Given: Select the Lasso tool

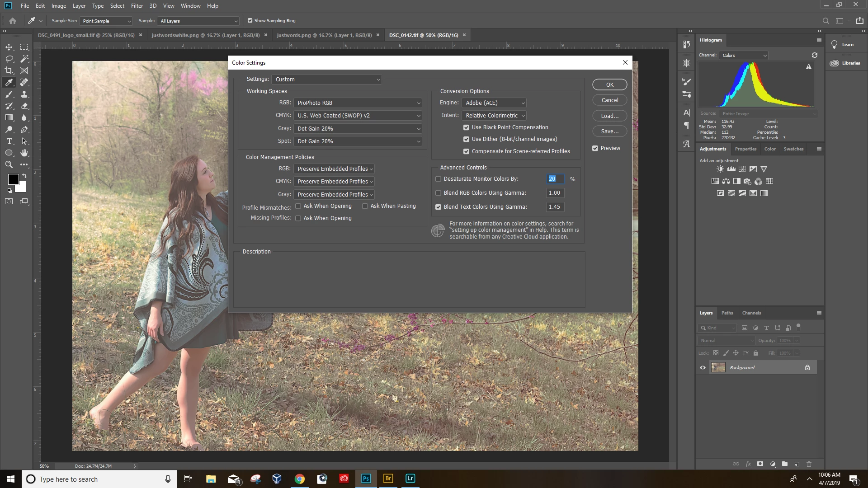Looking at the screenshot, I should (x=9, y=59).
